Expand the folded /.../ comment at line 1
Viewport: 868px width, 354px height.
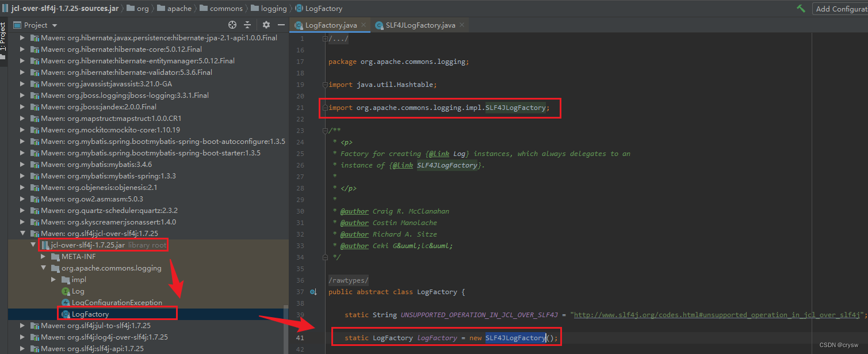click(x=326, y=39)
